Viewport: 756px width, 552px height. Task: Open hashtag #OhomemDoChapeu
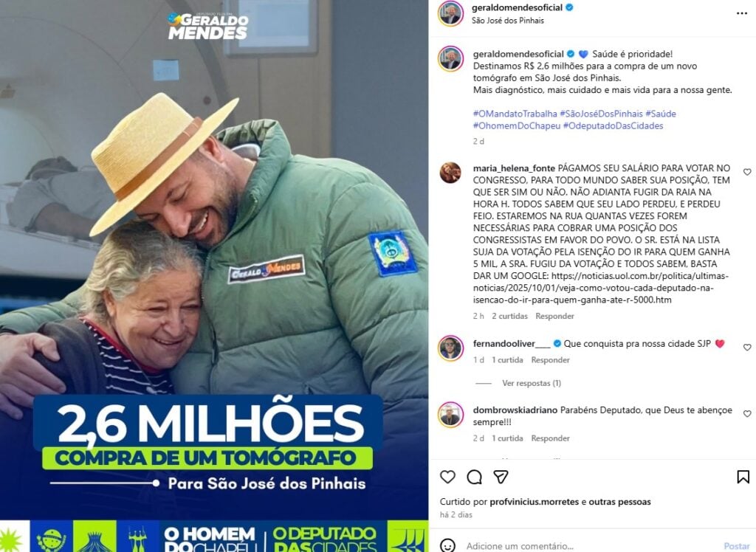516,126
